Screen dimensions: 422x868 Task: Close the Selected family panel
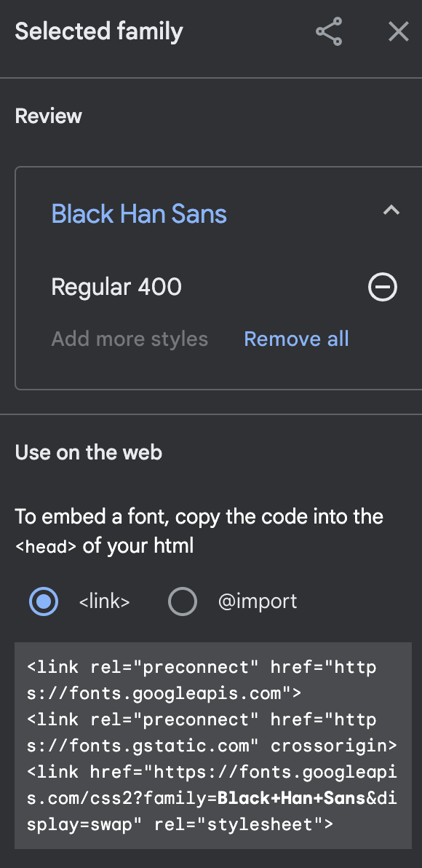(x=398, y=31)
